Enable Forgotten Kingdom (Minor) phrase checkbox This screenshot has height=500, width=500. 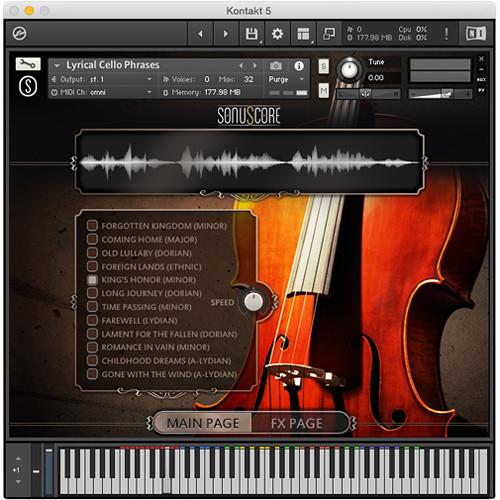tap(92, 225)
